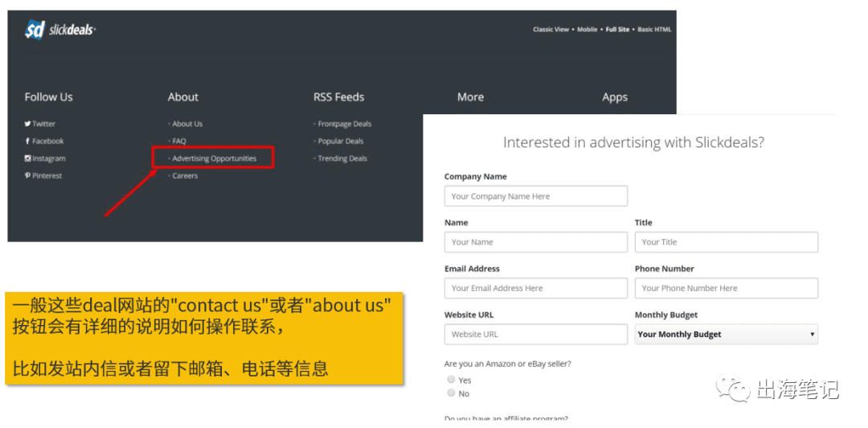Click the Your Title input field

[x=727, y=242]
